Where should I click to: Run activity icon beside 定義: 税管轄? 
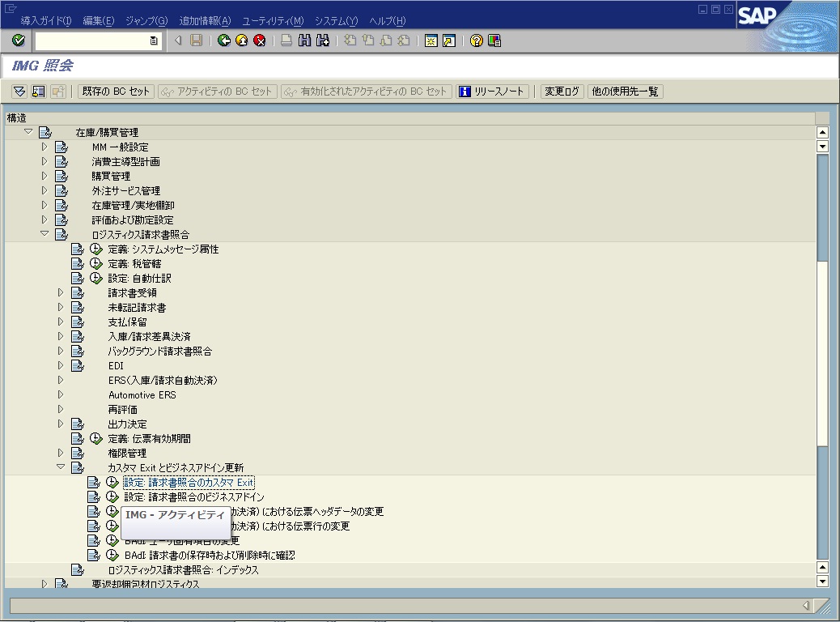pos(95,264)
